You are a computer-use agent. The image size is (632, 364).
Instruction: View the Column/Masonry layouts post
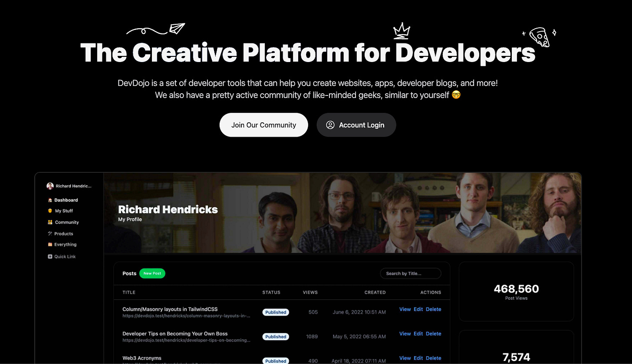point(405,309)
